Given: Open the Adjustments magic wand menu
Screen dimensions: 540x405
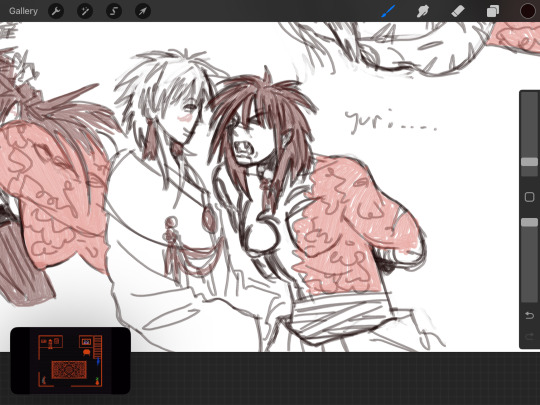Looking at the screenshot, I should click(x=85, y=11).
